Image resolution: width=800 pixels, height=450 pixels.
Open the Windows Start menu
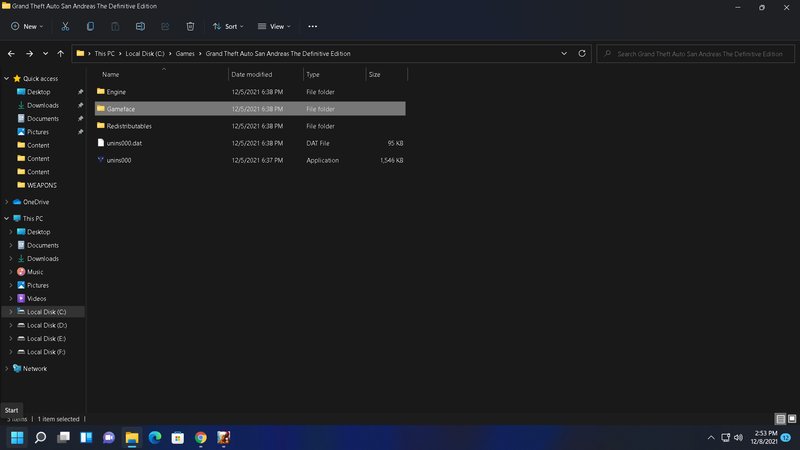coord(17,437)
